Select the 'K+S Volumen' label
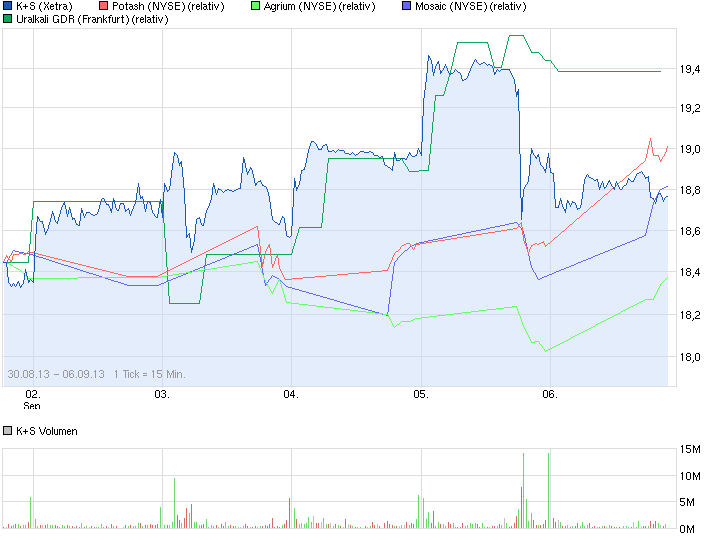726x540 pixels. [47, 431]
